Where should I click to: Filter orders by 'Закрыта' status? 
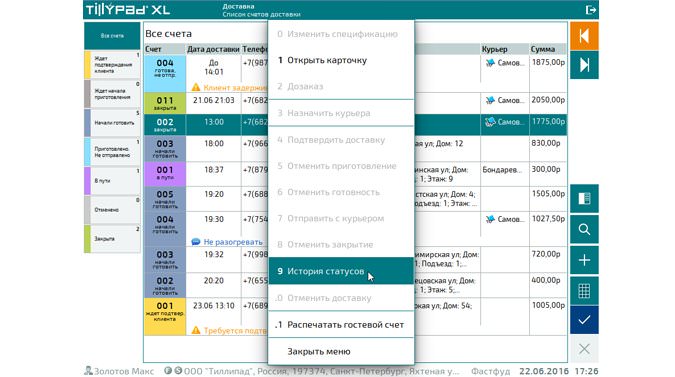112,238
